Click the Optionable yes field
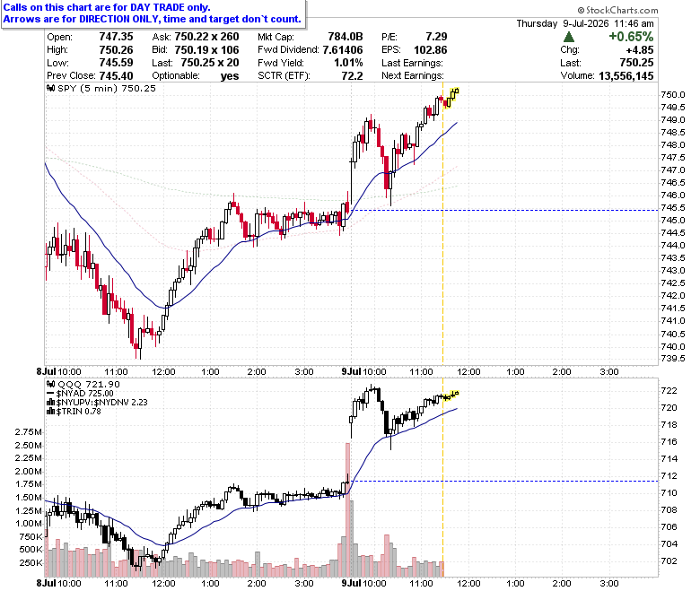The image size is (700, 591). click(x=196, y=76)
